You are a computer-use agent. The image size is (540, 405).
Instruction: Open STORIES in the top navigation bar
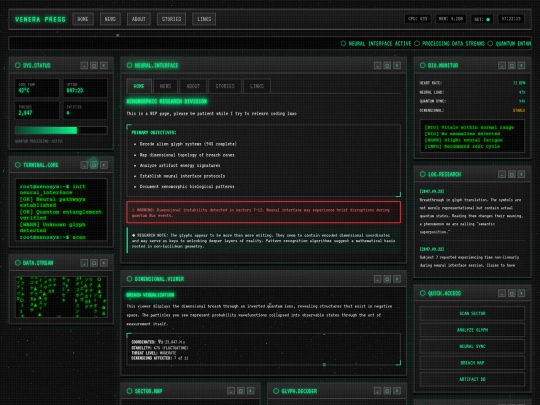pyautogui.click(x=171, y=19)
